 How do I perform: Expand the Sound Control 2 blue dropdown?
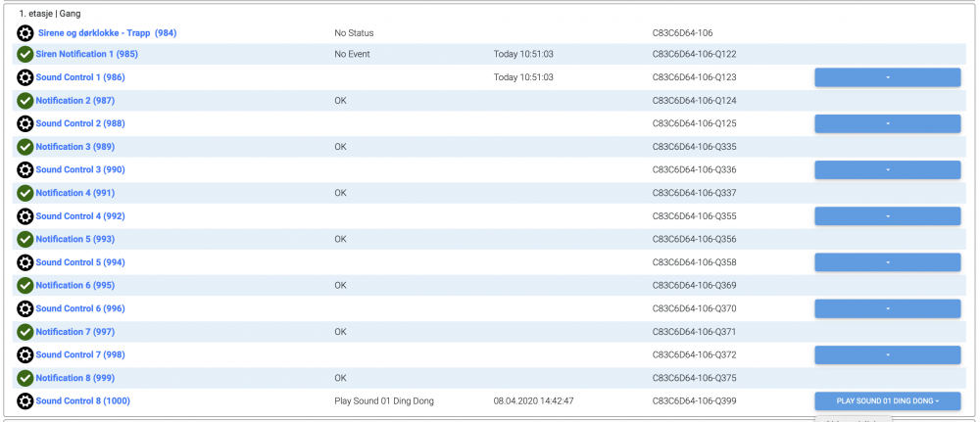tap(887, 123)
